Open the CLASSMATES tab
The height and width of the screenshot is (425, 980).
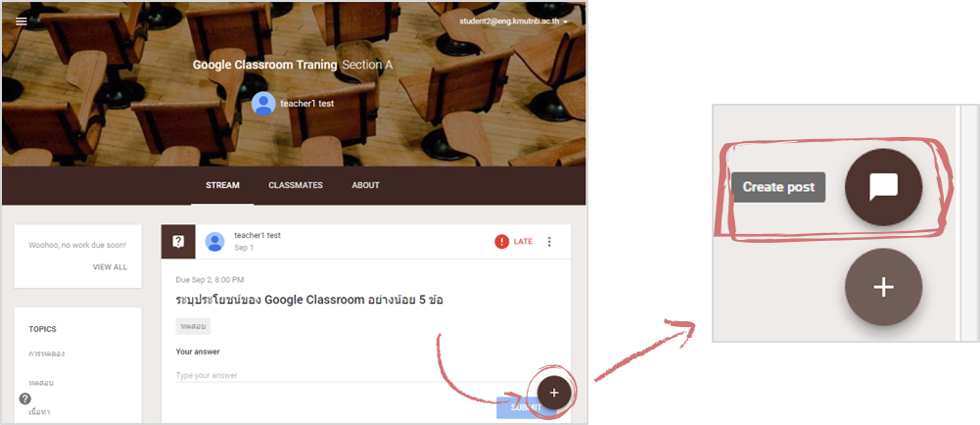tap(296, 185)
